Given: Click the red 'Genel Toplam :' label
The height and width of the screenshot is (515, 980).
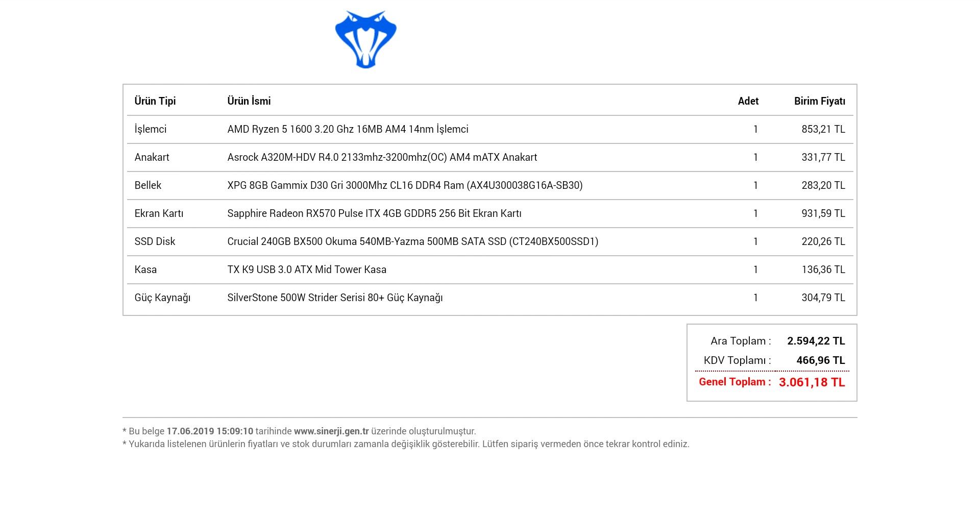Looking at the screenshot, I should click(735, 382).
